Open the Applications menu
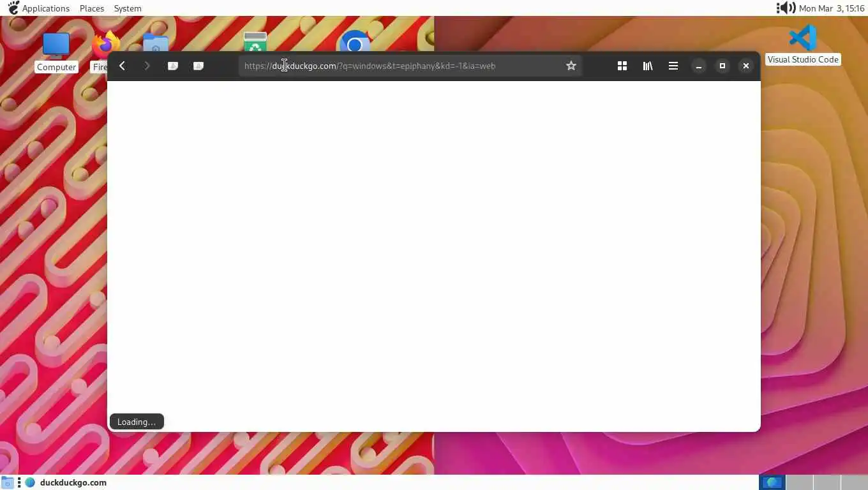 point(38,8)
